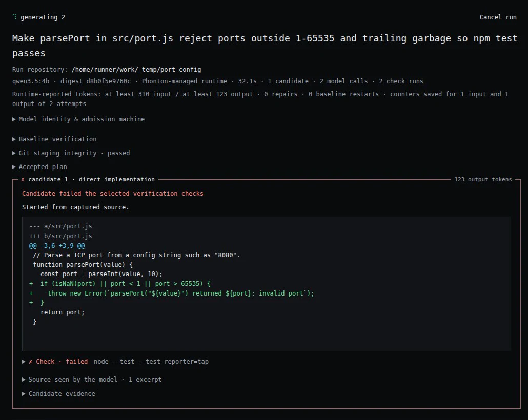Expand the Accepted plan section
Image resolution: width=528 pixels, height=420 pixels.
[x=40, y=166]
